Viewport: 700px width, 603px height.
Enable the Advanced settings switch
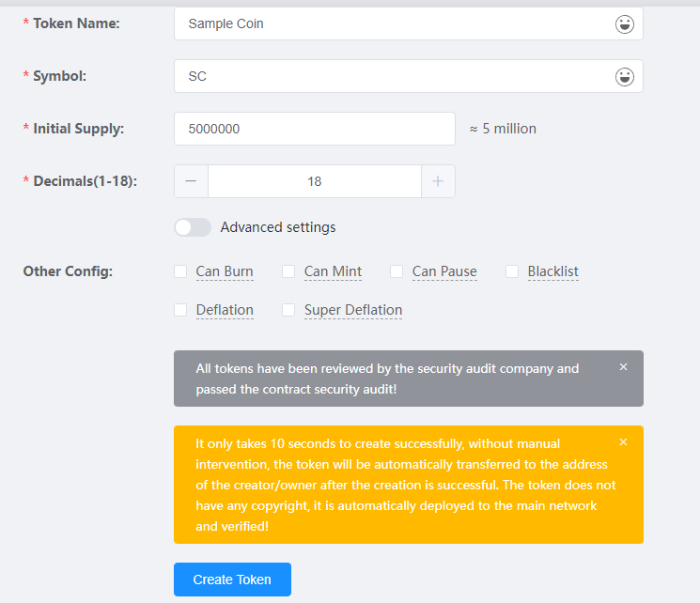193,227
